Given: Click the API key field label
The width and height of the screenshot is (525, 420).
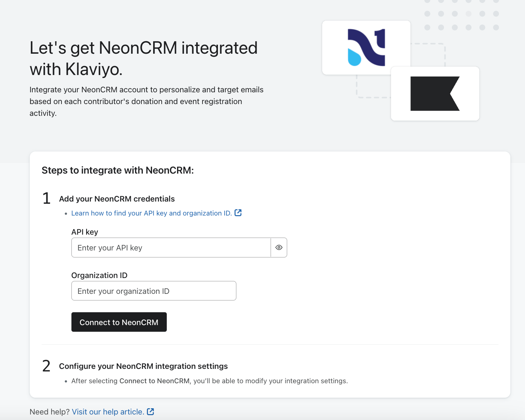Looking at the screenshot, I should point(85,232).
